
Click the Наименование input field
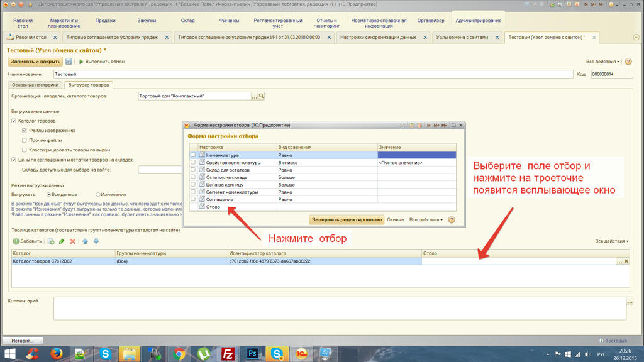(x=313, y=74)
